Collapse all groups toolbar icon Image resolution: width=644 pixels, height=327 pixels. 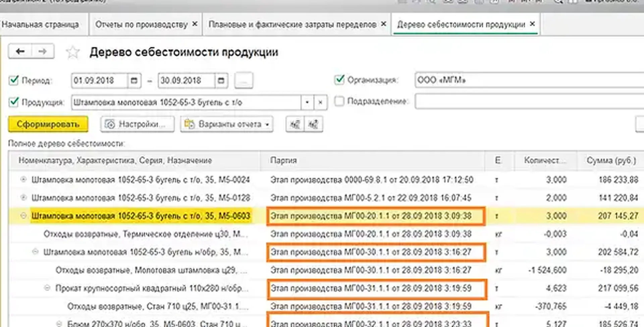pyautogui.click(x=295, y=124)
